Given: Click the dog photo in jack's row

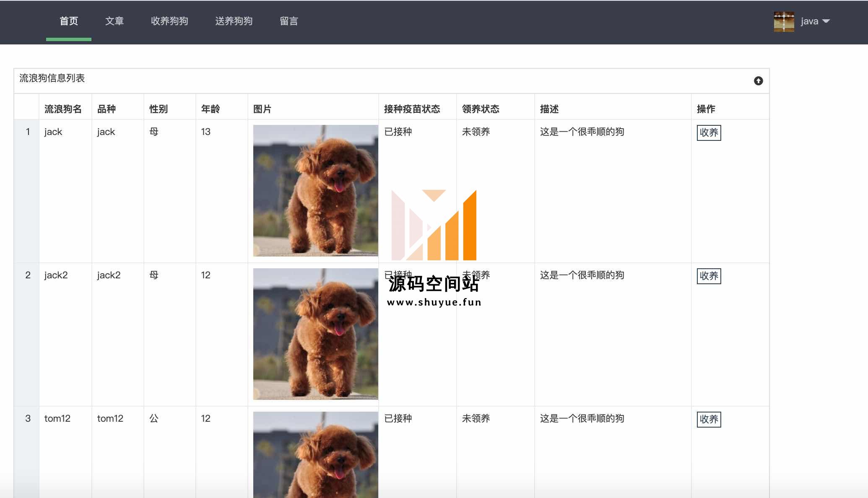Looking at the screenshot, I should [315, 190].
